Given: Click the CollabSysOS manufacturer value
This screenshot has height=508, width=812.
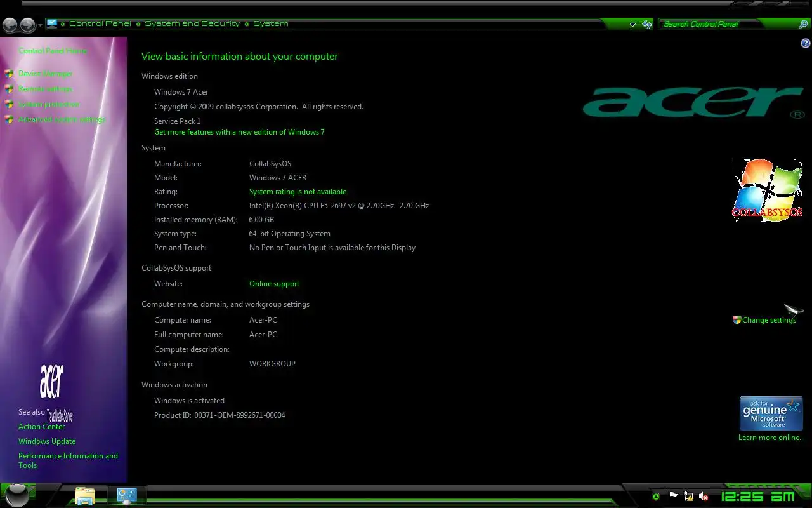Looking at the screenshot, I should point(270,164).
